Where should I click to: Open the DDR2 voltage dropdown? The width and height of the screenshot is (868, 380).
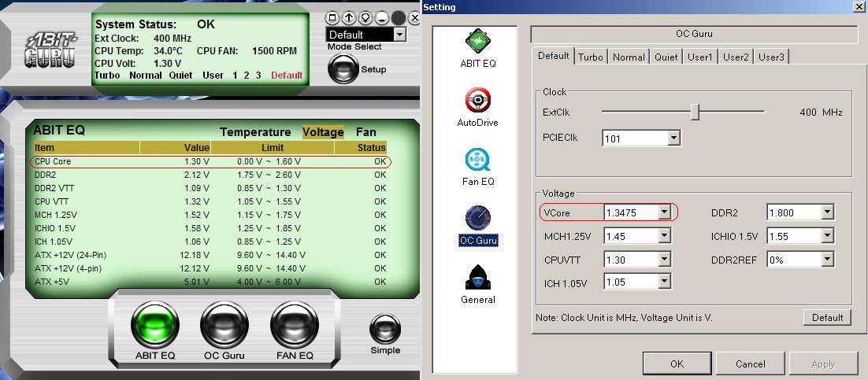828,212
